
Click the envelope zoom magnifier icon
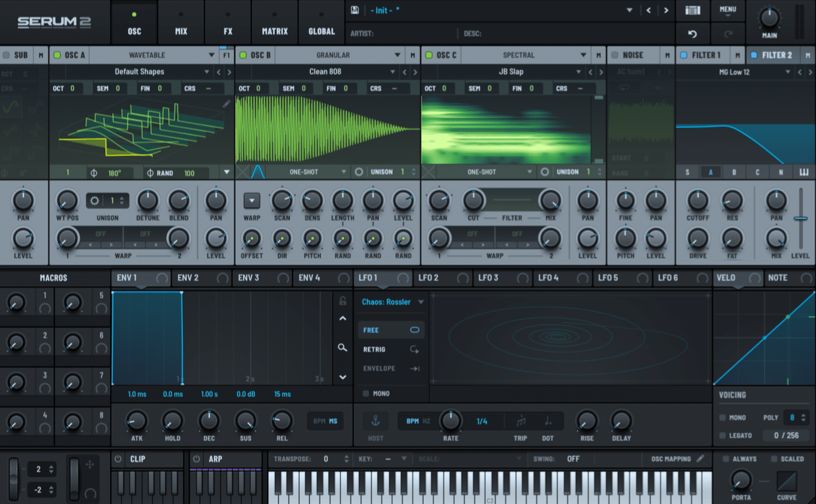pyautogui.click(x=343, y=347)
